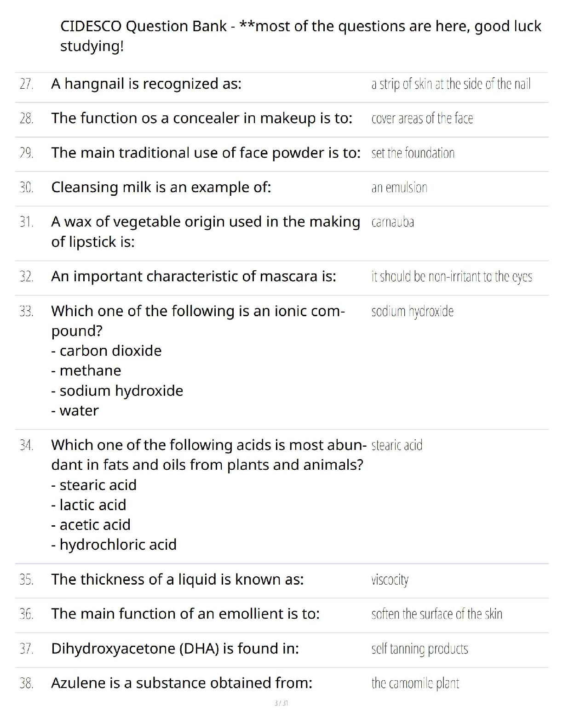Click the answer 'the camomile plant'
This screenshot has height=728, width=563.
tap(415, 683)
